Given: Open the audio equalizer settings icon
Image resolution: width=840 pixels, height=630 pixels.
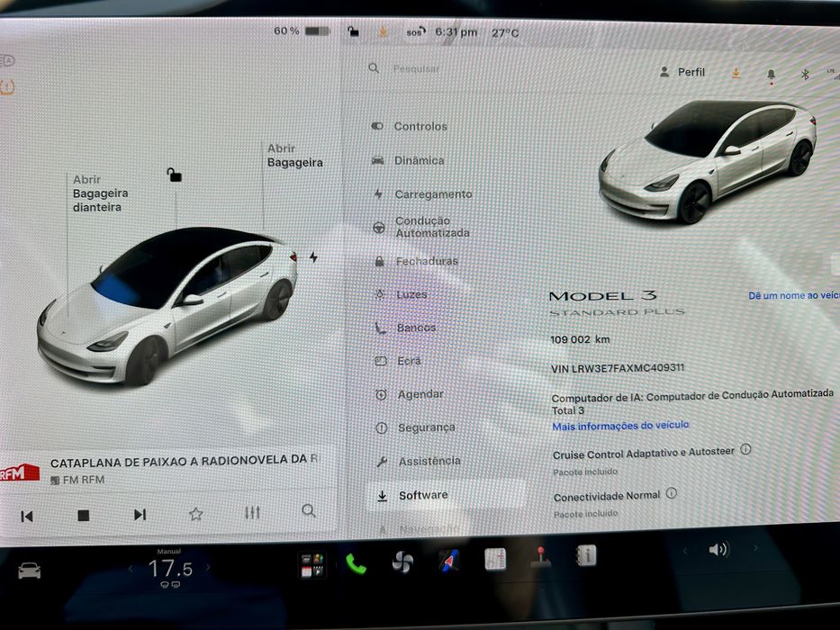Looking at the screenshot, I should pos(252,513).
